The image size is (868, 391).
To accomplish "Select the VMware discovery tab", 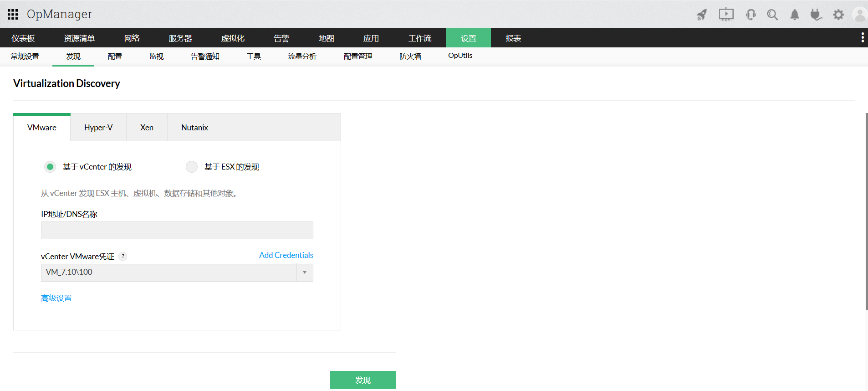I will (x=42, y=128).
